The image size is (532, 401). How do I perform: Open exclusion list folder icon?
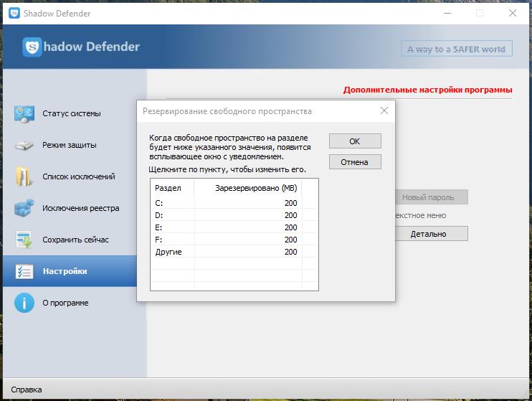click(x=24, y=176)
